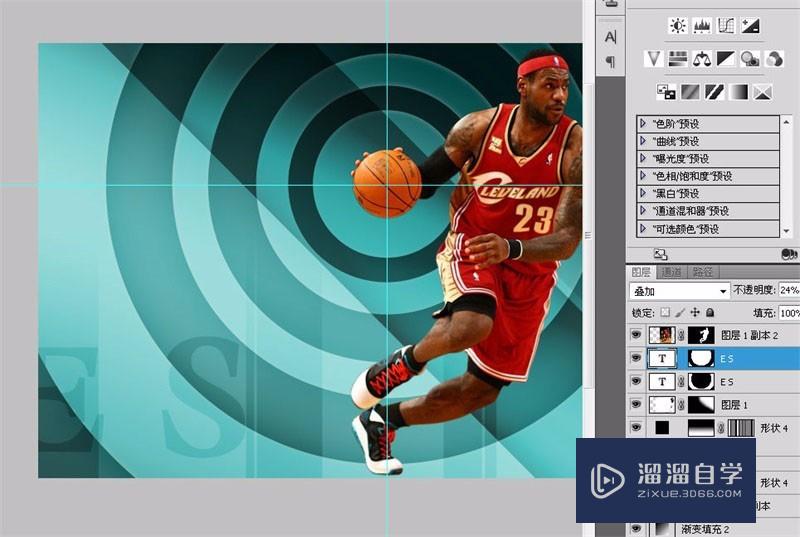The image size is (800, 537).
Task: Select player mask thumbnail of 图层 1 副本 2
Action: coord(701,335)
